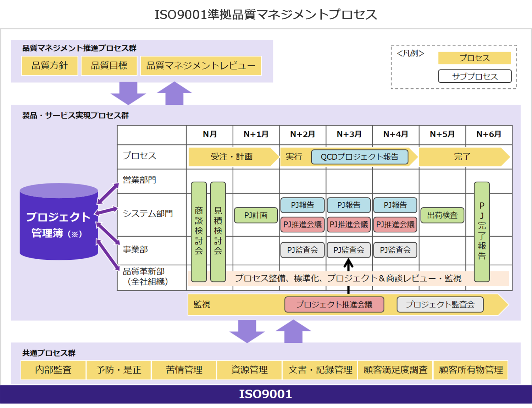Select the N+4月 column header
Screen dimensions: 532x408
click(x=396, y=134)
